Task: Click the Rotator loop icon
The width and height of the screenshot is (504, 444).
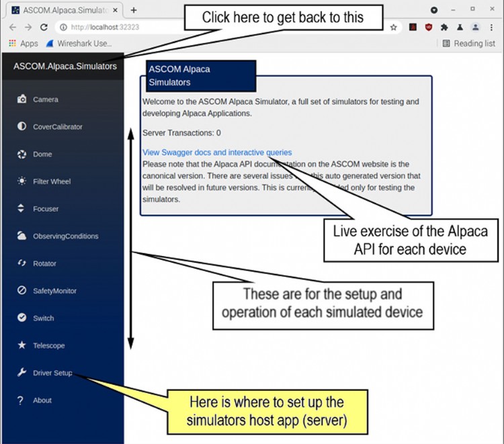Action: 22,263
